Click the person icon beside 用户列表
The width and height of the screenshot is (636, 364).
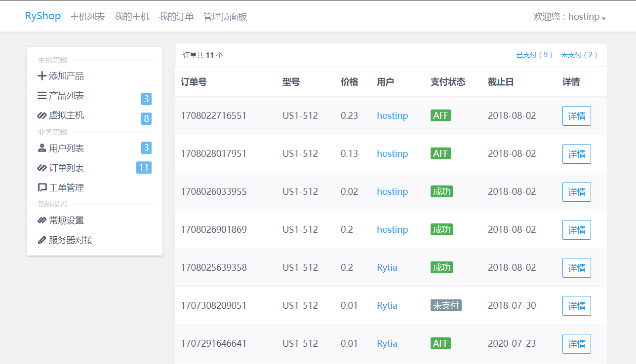pyautogui.click(x=42, y=148)
